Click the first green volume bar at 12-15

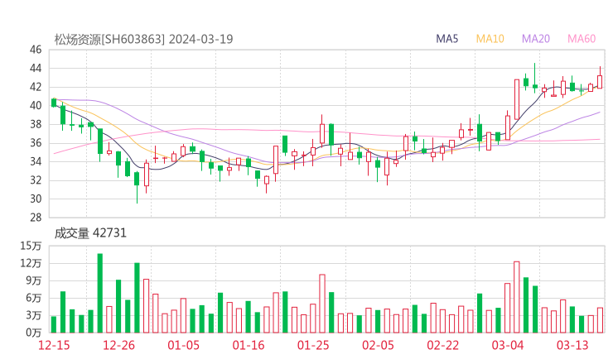(54, 324)
